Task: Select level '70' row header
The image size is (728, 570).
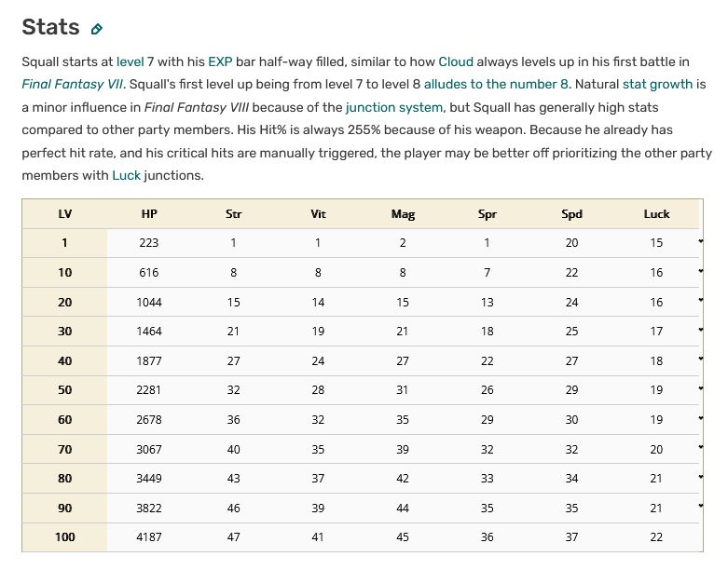Action: point(64,450)
